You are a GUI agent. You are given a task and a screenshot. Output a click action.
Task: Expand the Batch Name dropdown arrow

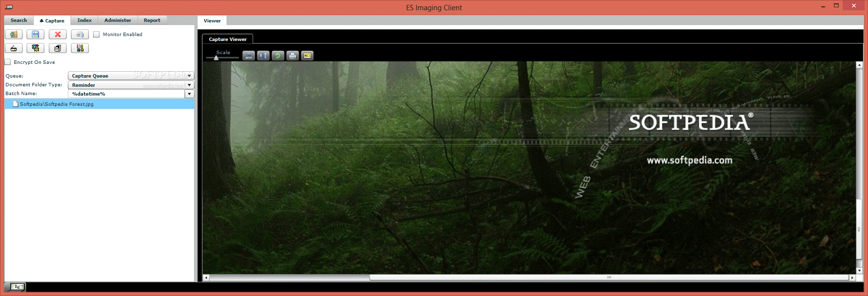coord(190,94)
